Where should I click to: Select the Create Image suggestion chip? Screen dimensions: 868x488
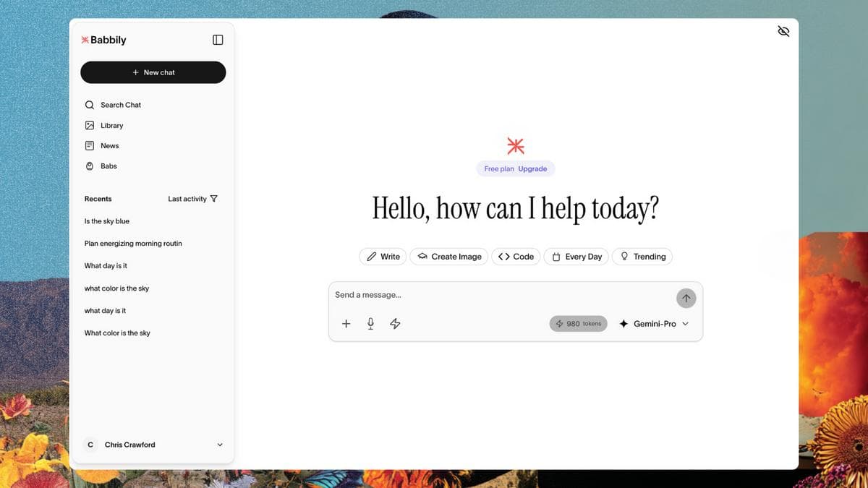pyautogui.click(x=449, y=257)
